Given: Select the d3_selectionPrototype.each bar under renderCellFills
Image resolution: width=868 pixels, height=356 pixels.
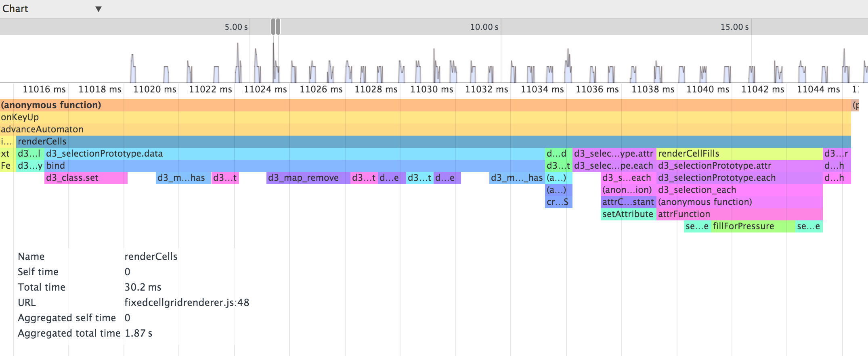Looking at the screenshot, I should (x=740, y=178).
